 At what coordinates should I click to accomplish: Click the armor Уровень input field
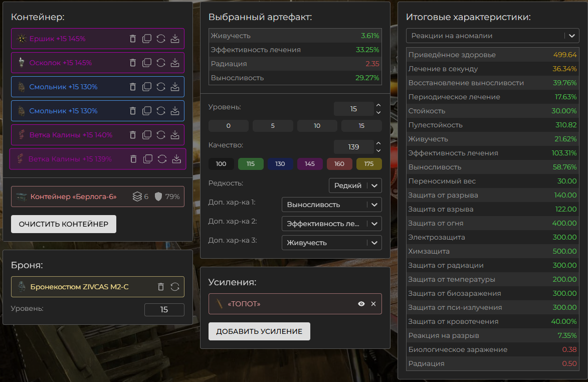164,310
